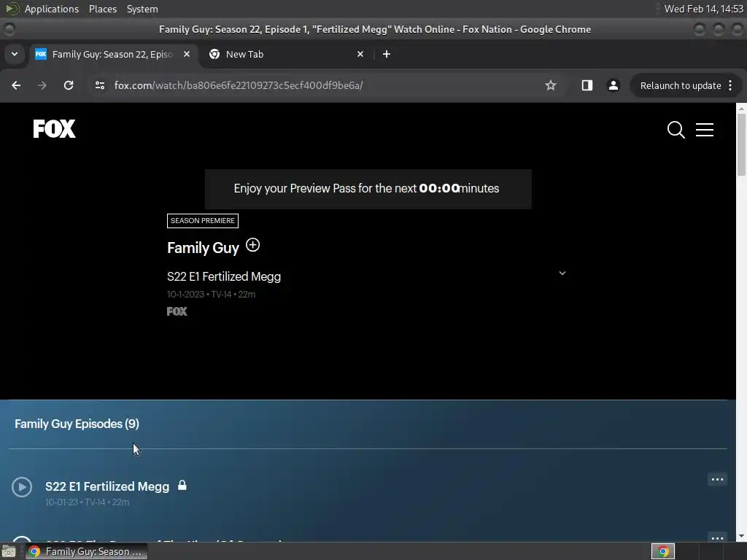Image resolution: width=747 pixels, height=560 pixels.
Task: Open a new browser tab with the plus button
Action: (387, 54)
